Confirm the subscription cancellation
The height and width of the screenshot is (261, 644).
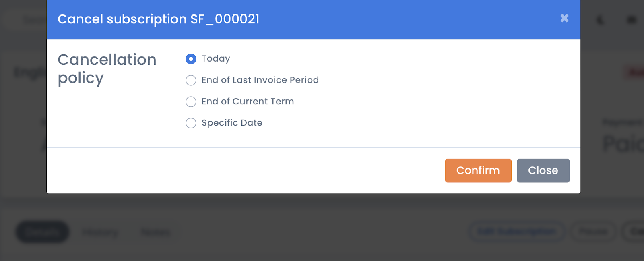pyautogui.click(x=478, y=170)
